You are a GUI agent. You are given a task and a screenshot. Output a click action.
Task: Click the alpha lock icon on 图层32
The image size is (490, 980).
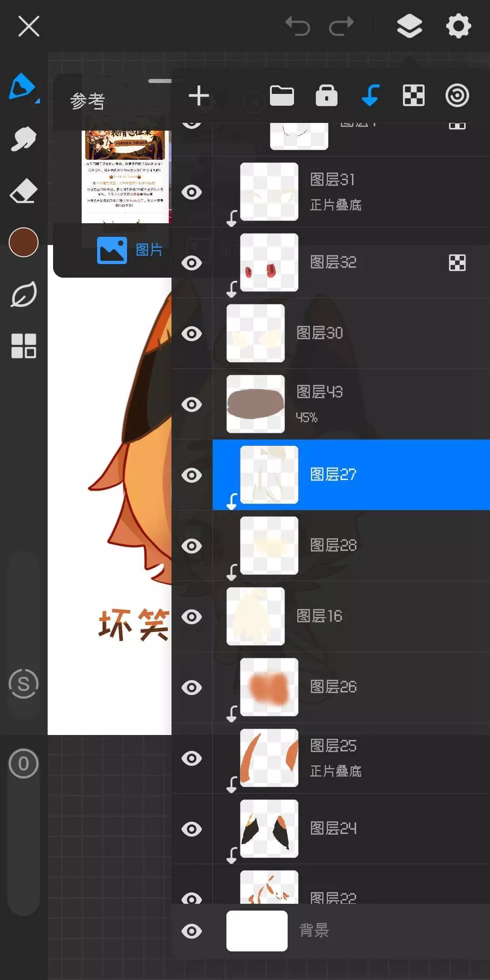(457, 262)
